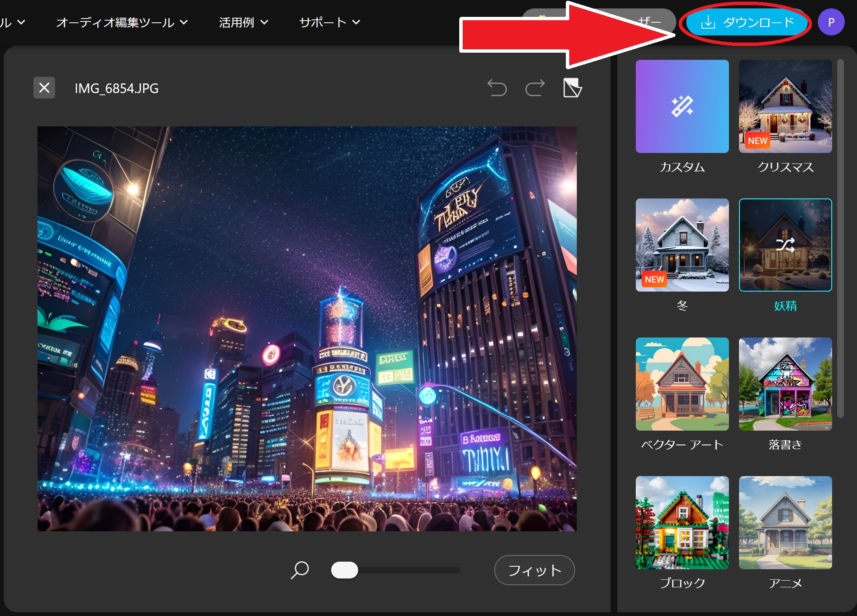This screenshot has width=857, height=616.
Task: Click the compare before/after icon
Action: tap(572, 88)
